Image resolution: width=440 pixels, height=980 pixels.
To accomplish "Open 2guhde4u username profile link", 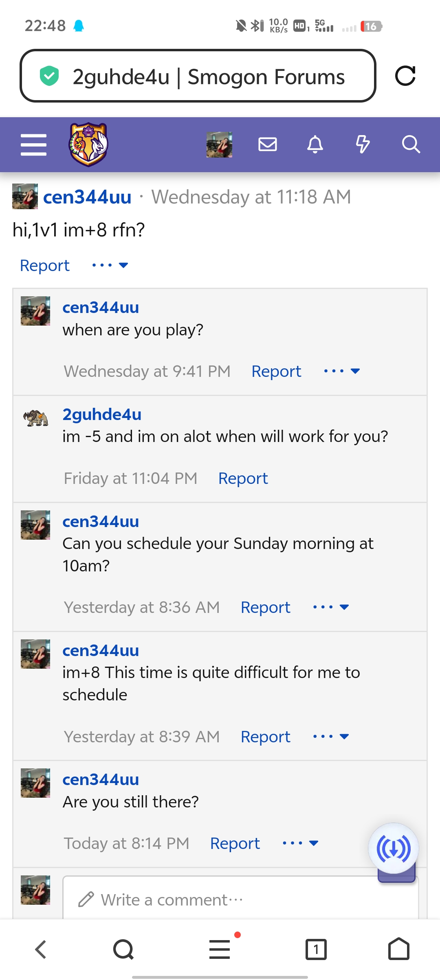I will [x=102, y=414].
